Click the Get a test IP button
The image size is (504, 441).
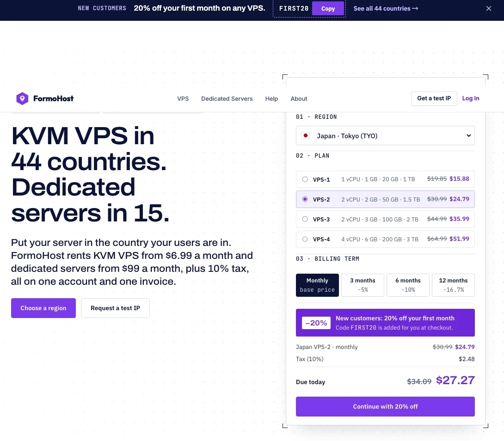(434, 98)
